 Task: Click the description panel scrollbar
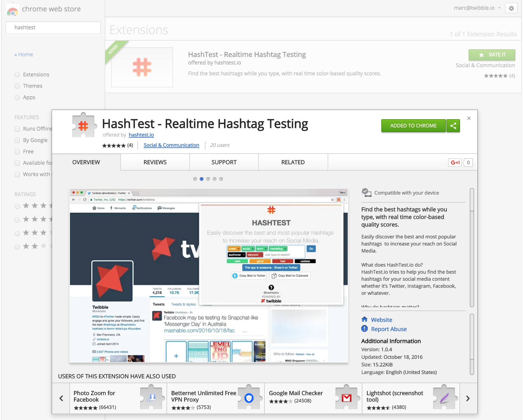tap(472, 247)
